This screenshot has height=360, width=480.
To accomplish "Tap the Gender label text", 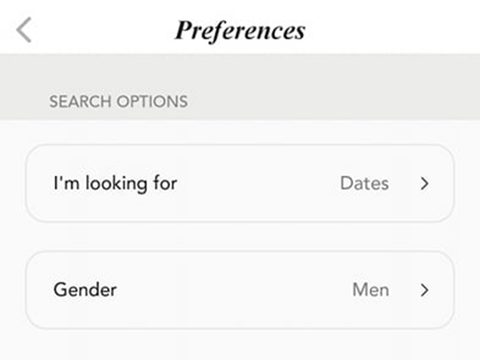I will coord(85,290).
